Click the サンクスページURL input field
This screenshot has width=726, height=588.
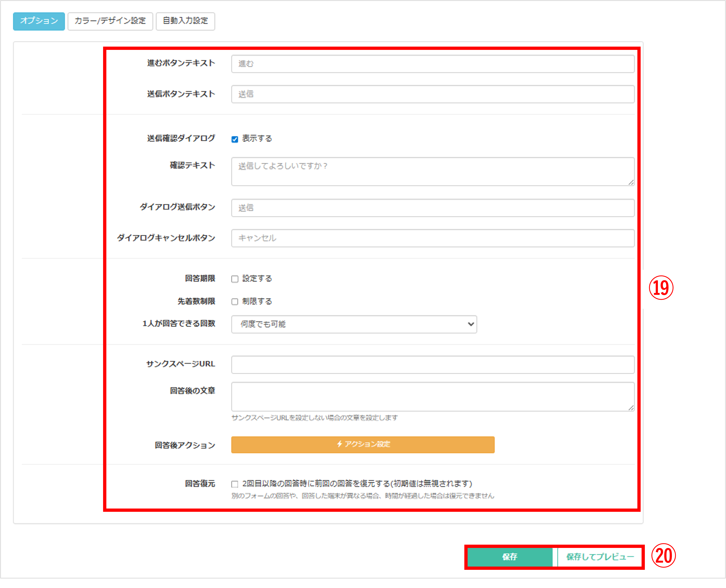[432, 364]
